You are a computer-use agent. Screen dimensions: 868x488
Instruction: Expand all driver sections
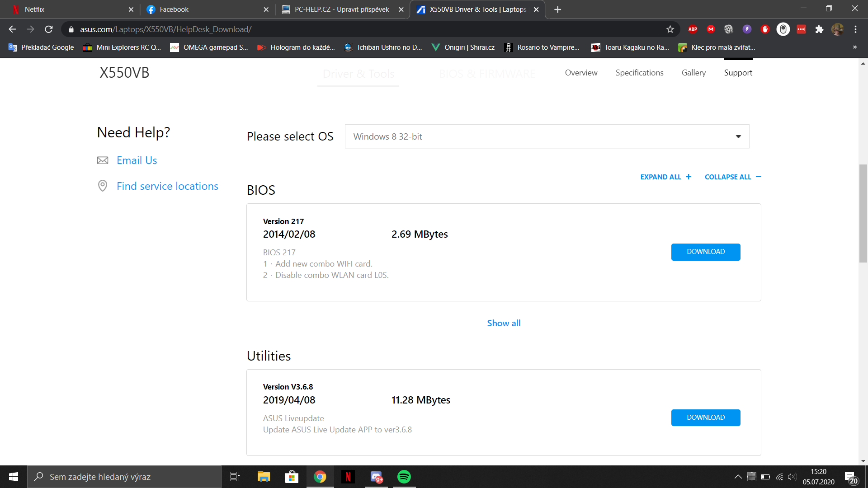[x=665, y=177]
